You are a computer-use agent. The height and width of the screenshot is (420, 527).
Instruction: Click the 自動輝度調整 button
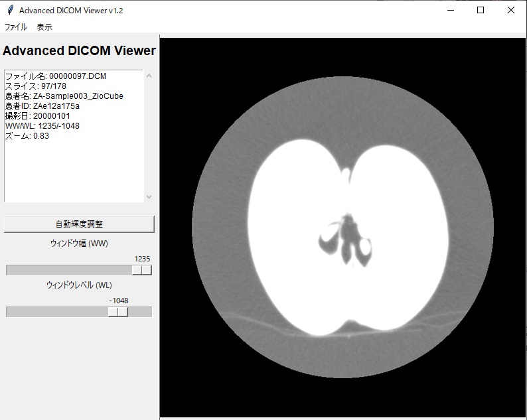(x=80, y=224)
